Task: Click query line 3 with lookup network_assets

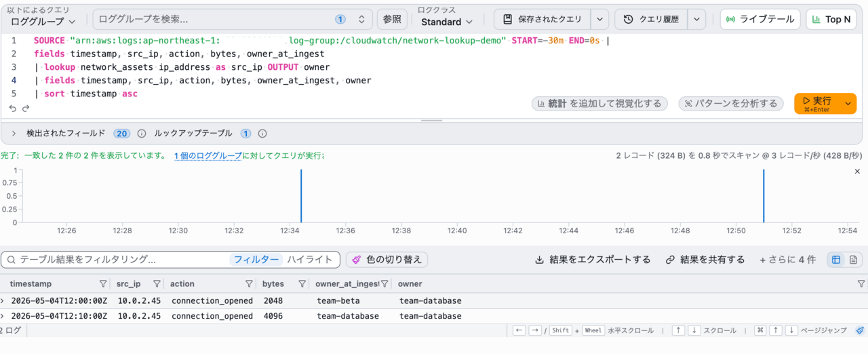Action: pyautogui.click(x=182, y=67)
